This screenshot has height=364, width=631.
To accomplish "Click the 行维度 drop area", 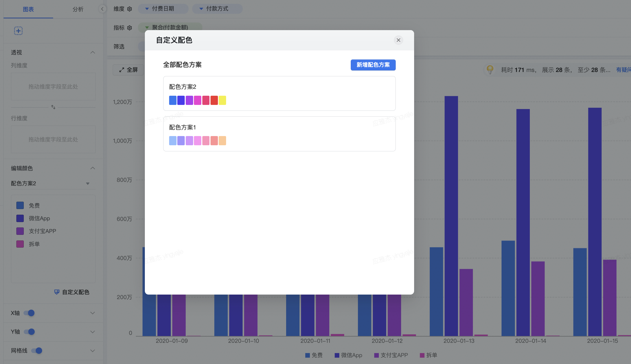I will (53, 139).
